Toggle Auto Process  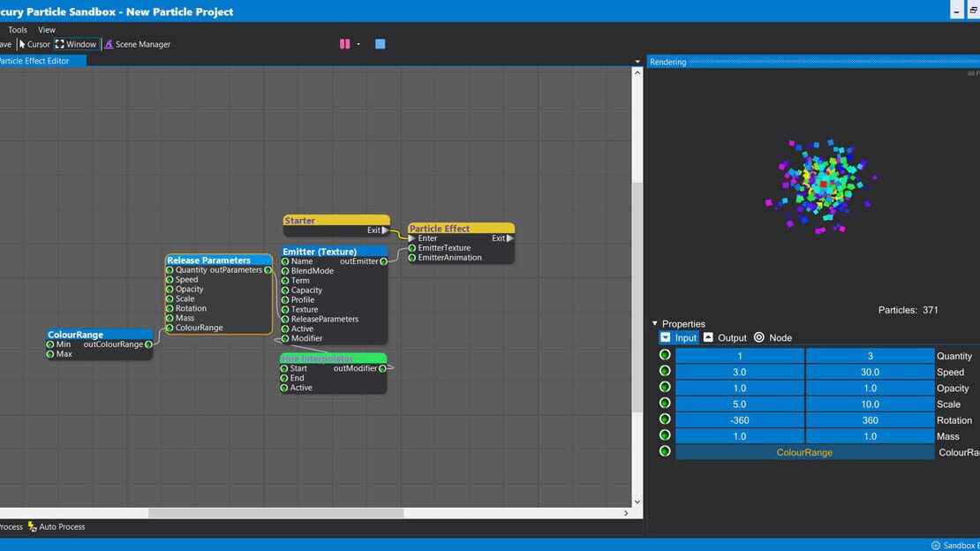click(57, 526)
